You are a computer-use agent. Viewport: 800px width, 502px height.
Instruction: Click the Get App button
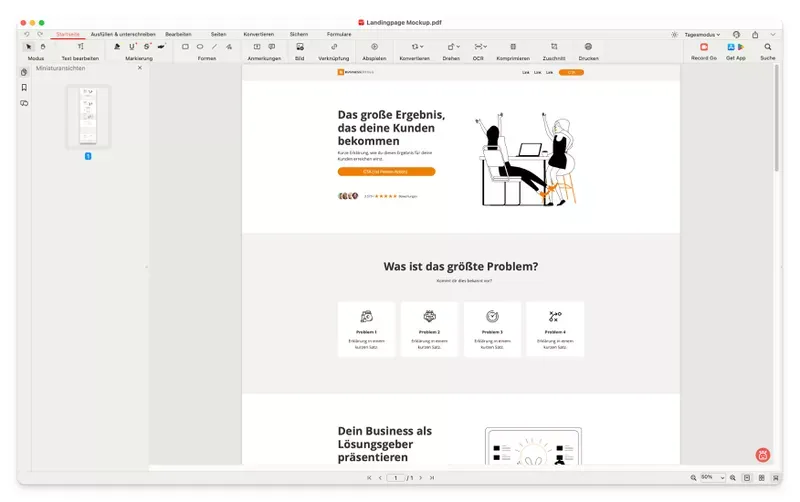[736, 47]
